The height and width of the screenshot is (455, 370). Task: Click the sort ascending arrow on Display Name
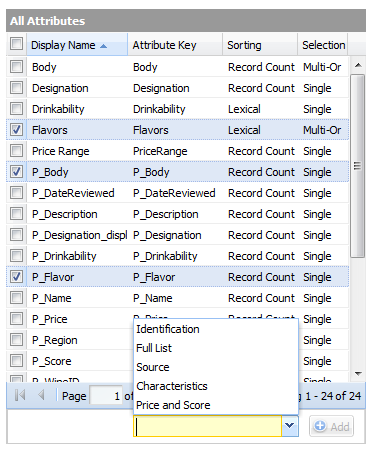[104, 46]
